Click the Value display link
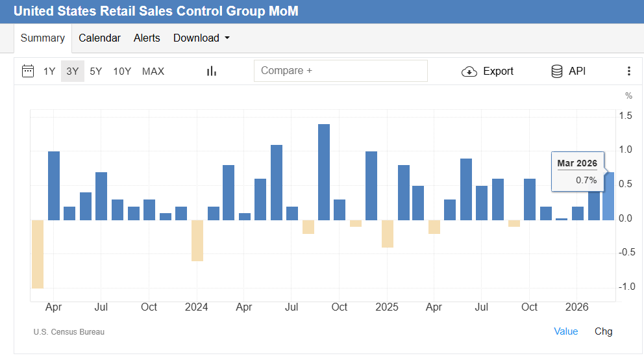Viewport: 644px width, 360px height. point(565,331)
